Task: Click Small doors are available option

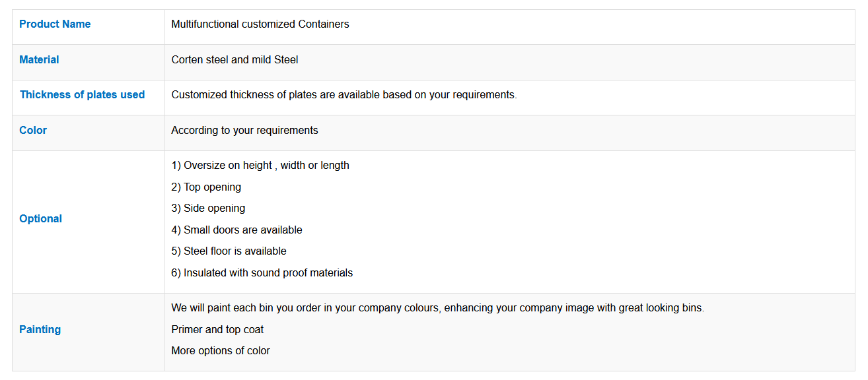Action: click(x=236, y=230)
